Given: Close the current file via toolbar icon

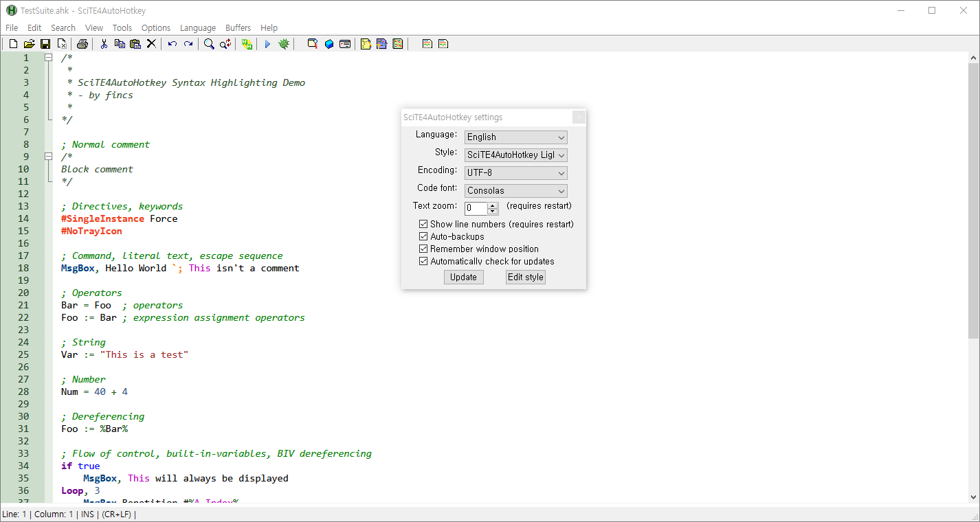Looking at the screenshot, I should coord(61,44).
